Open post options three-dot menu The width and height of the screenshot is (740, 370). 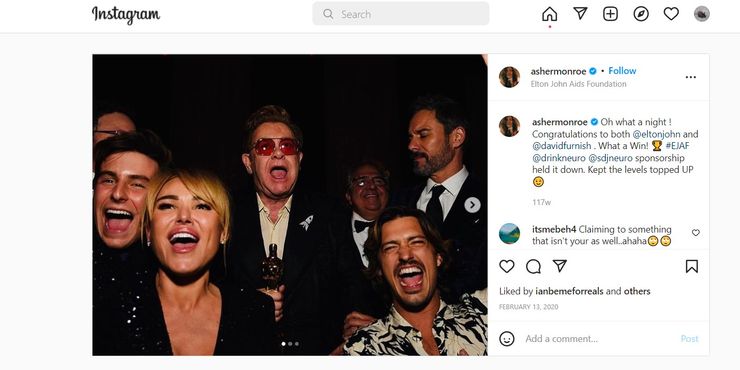click(690, 77)
